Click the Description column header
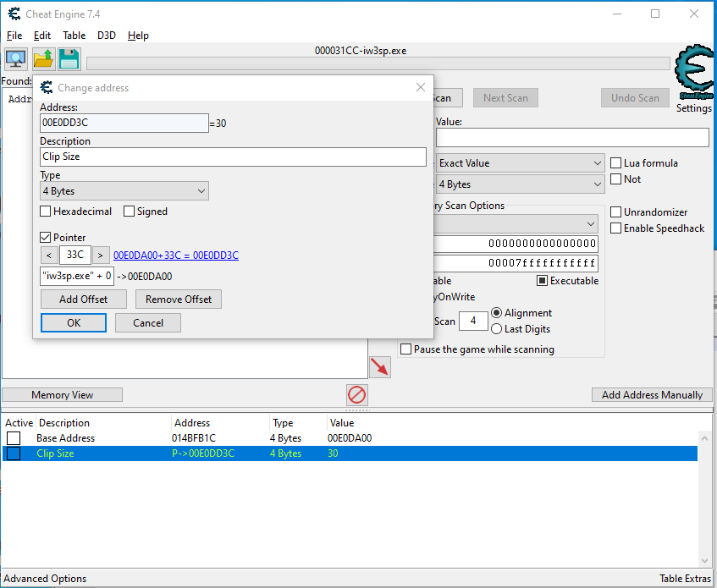Viewport: 717px width, 588px height. [x=64, y=423]
